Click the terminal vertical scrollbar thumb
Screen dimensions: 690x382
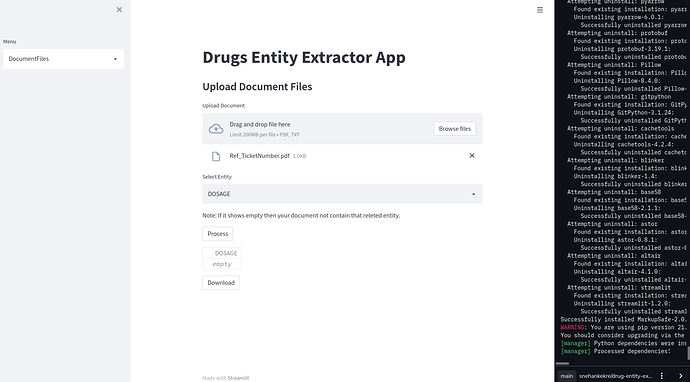(x=688, y=353)
